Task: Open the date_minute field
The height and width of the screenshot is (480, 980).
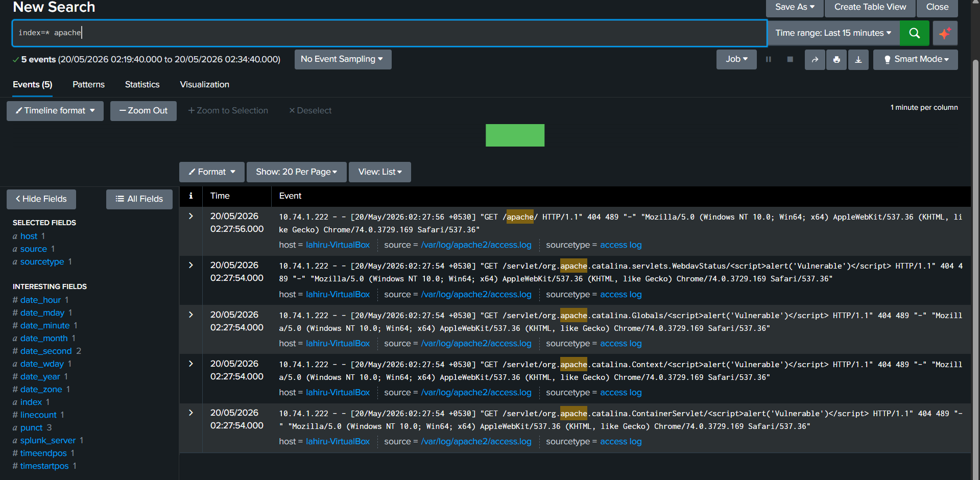Action: [x=45, y=326]
